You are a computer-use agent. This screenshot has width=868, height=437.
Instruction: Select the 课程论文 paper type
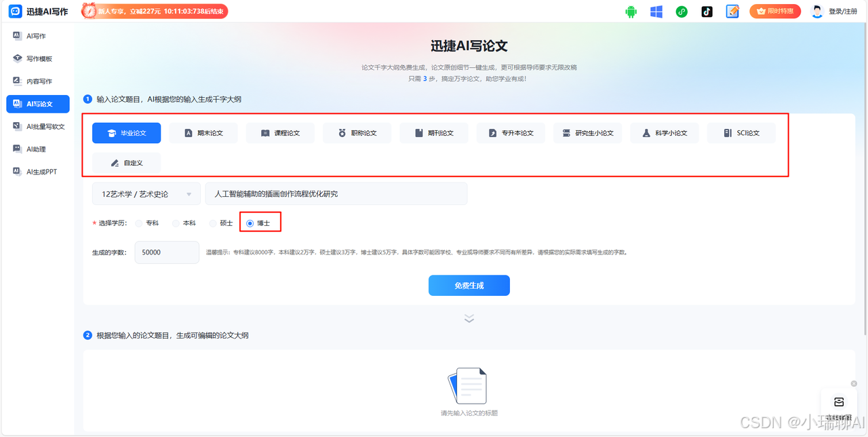coord(280,133)
